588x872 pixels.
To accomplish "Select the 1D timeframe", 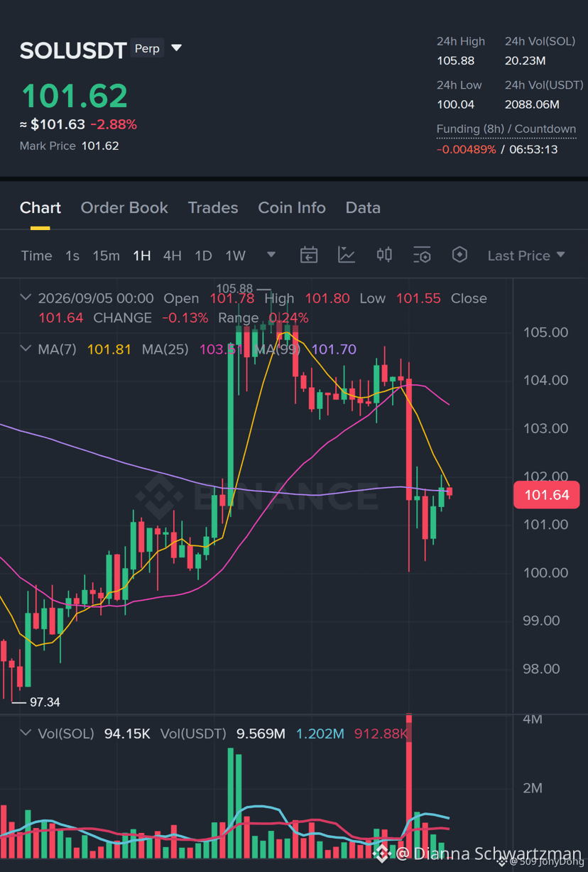I will pyautogui.click(x=203, y=256).
